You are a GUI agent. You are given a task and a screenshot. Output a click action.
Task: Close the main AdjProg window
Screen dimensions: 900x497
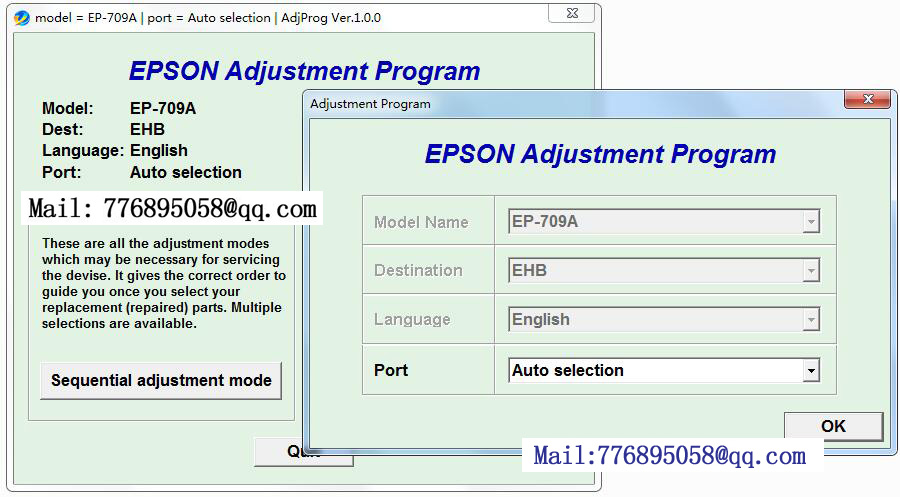click(572, 13)
